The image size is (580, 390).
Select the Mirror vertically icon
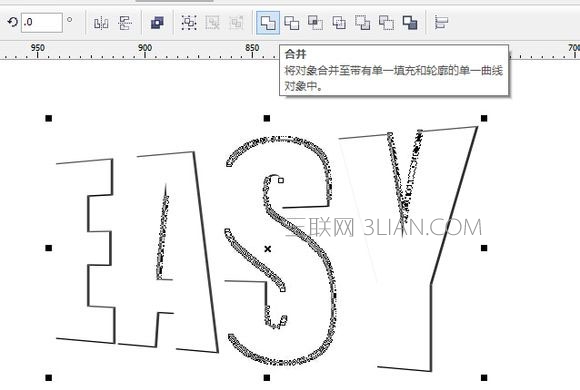125,23
